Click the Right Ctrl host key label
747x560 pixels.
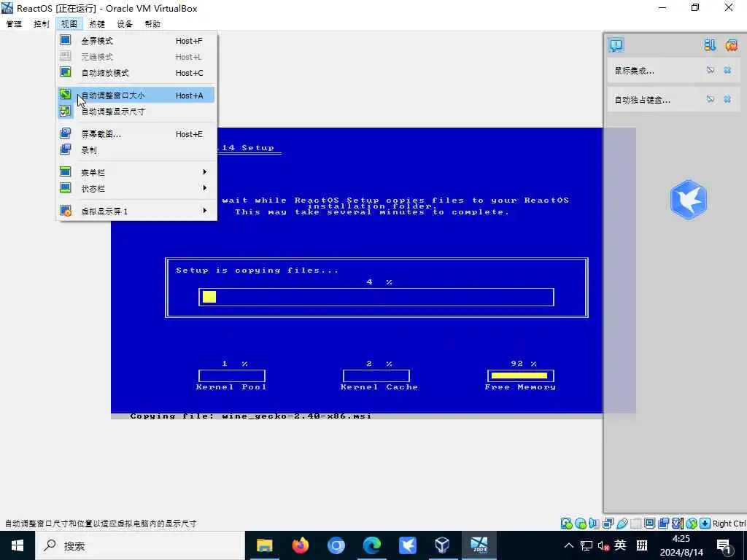729,524
